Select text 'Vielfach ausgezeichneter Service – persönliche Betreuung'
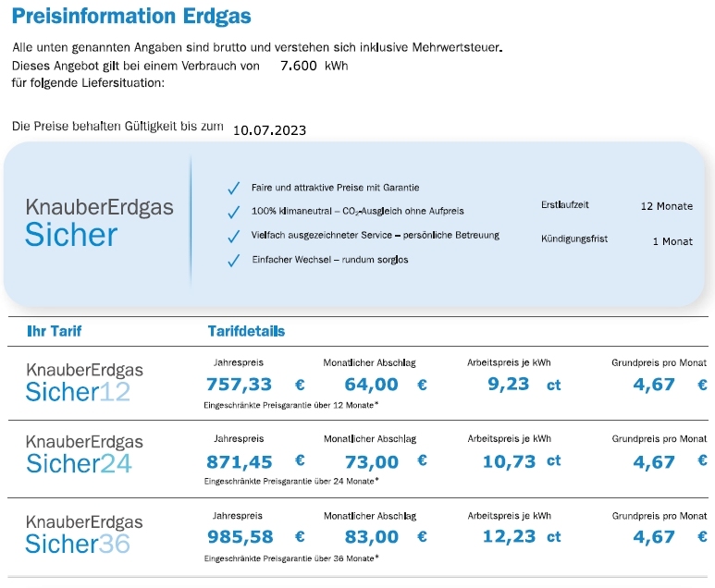This screenshot has width=715, height=588. coord(376,235)
